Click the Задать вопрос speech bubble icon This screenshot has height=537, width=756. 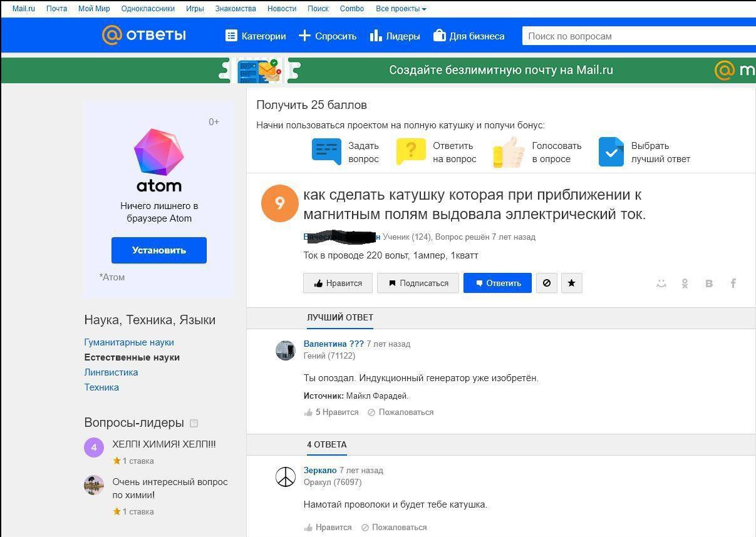(x=326, y=152)
